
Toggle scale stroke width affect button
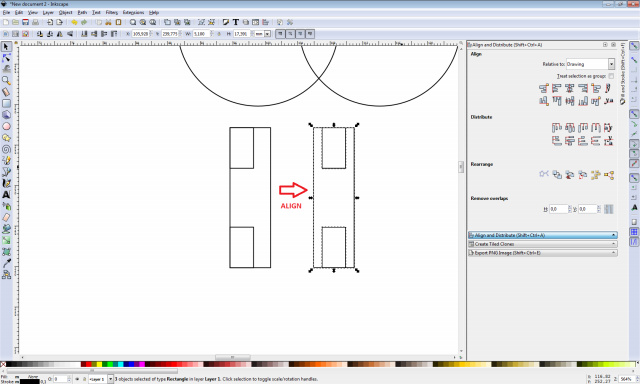(x=280, y=34)
